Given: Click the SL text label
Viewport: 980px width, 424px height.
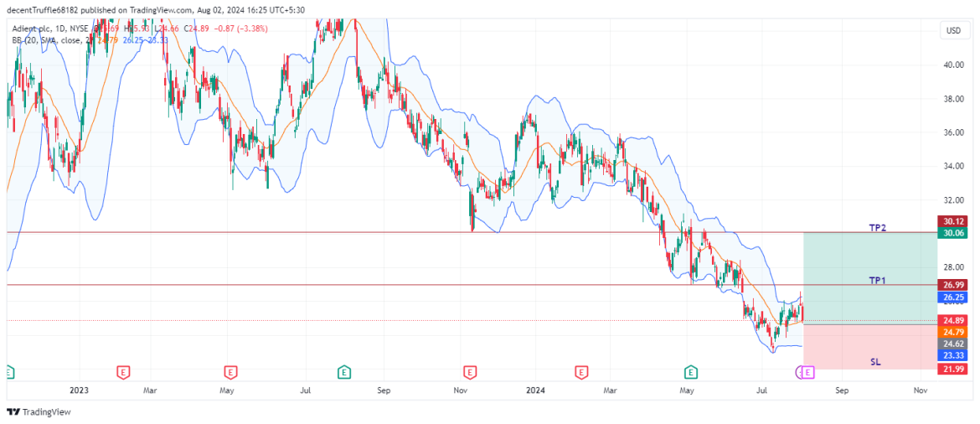Looking at the screenshot, I should (876, 362).
